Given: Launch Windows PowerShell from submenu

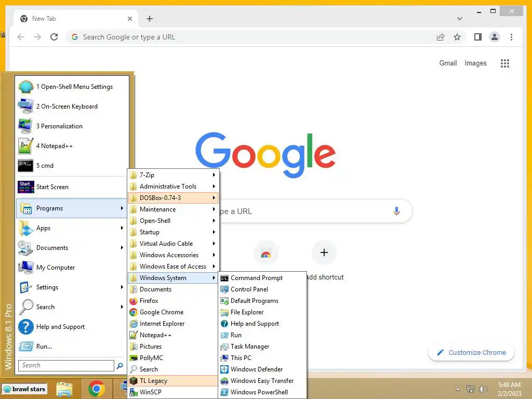Looking at the screenshot, I should point(262,392).
